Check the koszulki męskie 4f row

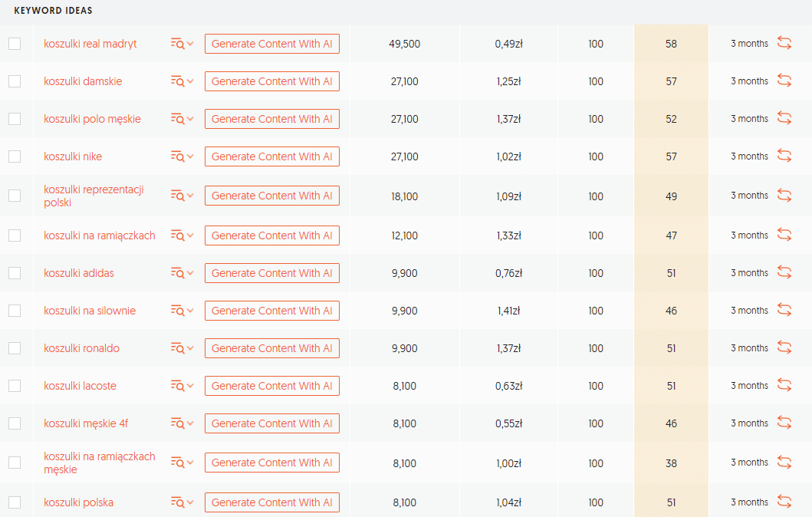[15, 423]
